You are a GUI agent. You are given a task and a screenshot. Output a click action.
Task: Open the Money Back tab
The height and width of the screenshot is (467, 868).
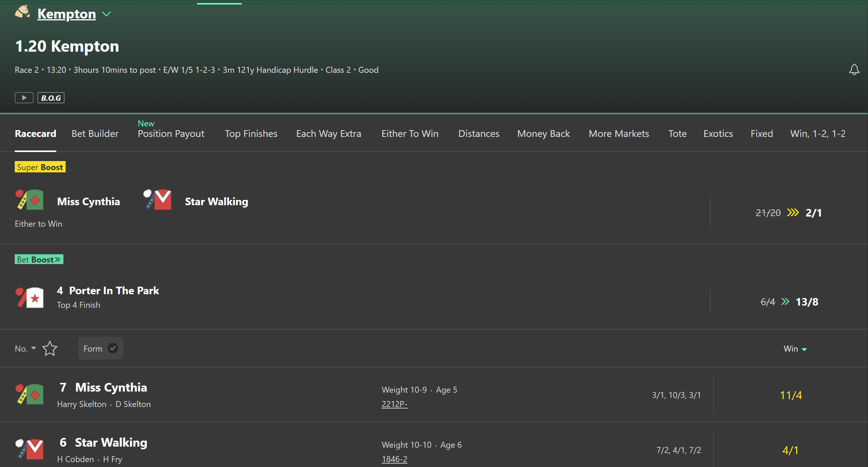coord(543,134)
